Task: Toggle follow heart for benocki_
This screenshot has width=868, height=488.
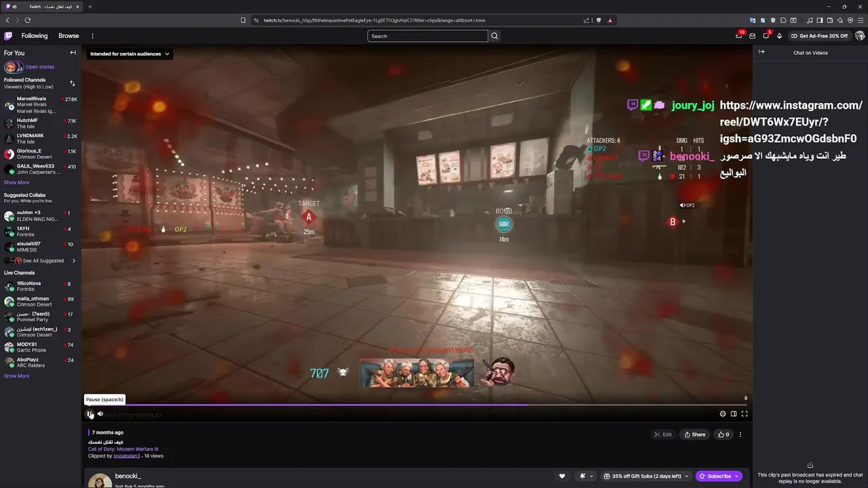Action: pos(561,476)
